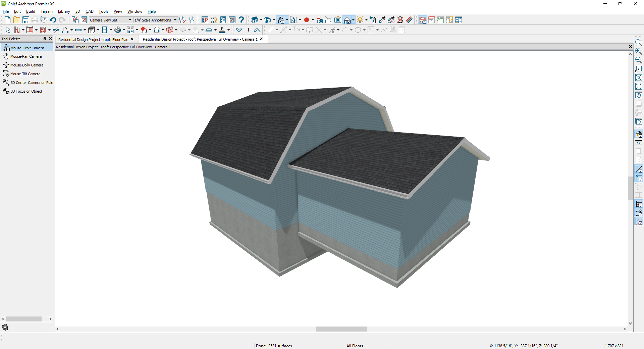Select the Adjust Lights tool

point(360,19)
